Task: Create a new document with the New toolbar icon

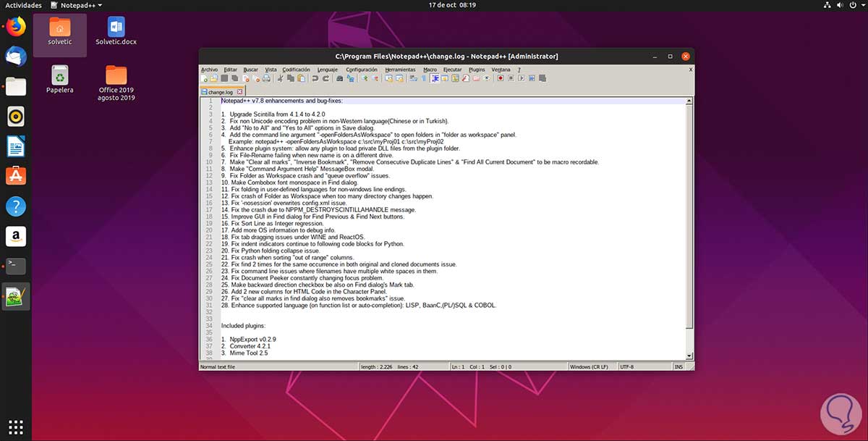Action: pos(204,78)
